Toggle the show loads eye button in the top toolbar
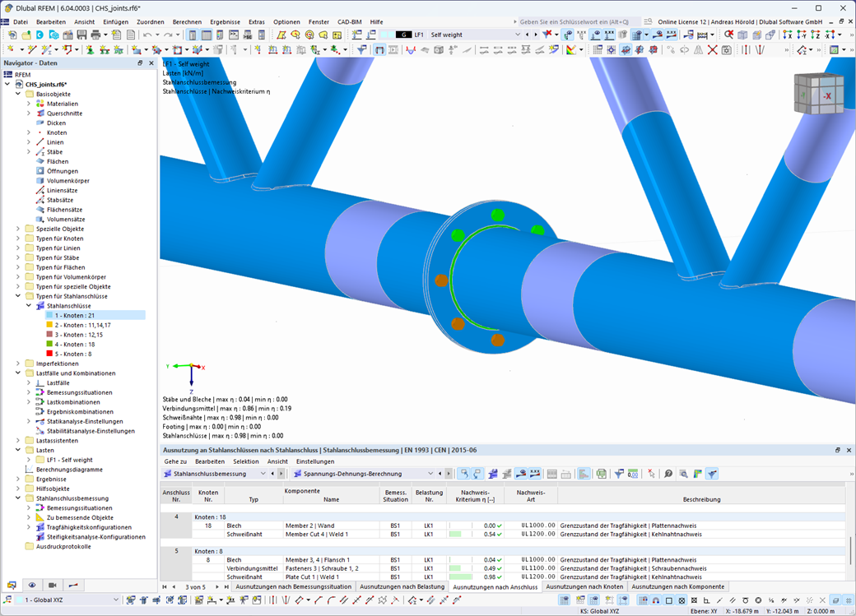 [595, 35]
